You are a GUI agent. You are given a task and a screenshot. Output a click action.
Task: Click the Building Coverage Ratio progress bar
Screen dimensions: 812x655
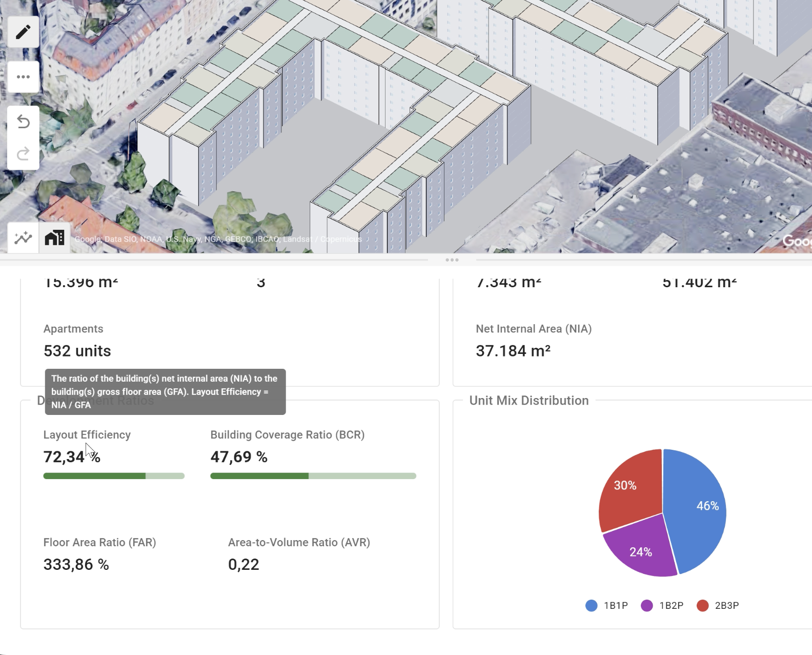tap(313, 476)
